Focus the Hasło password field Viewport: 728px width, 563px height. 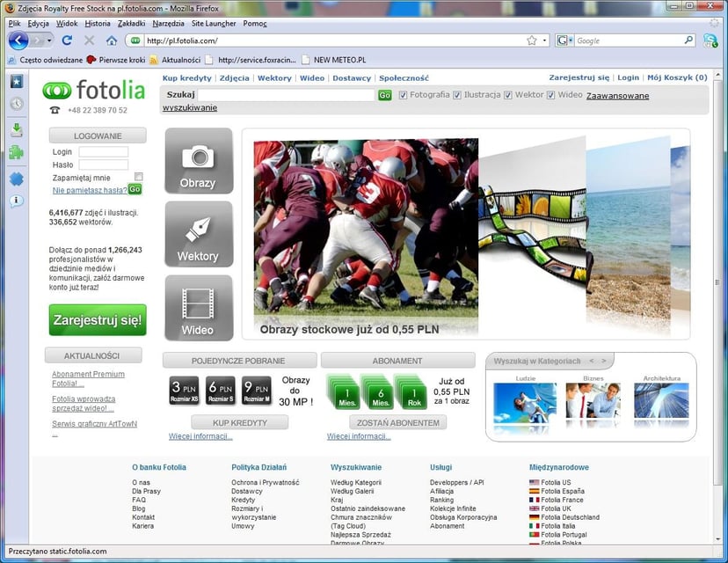pyautogui.click(x=103, y=165)
